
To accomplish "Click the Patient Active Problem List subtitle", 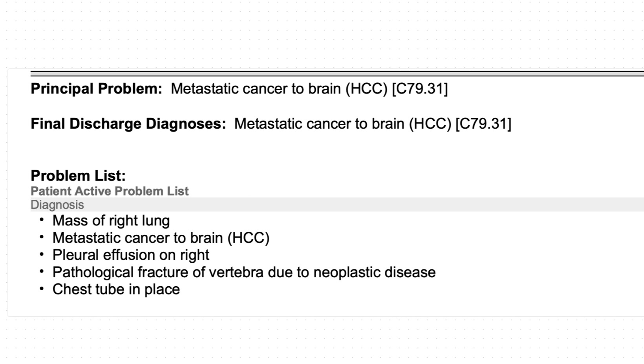I will coord(110,191).
